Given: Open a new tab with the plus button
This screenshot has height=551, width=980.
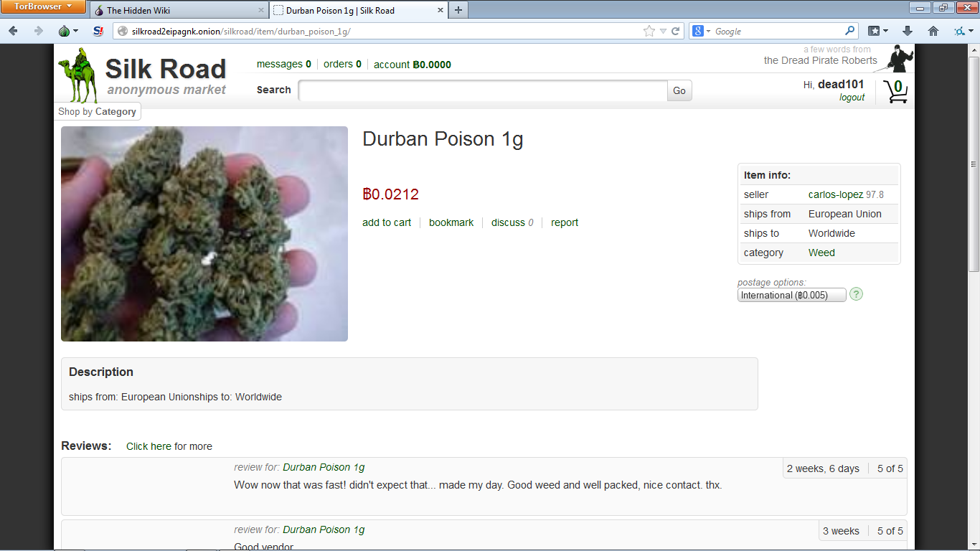Looking at the screenshot, I should point(458,10).
